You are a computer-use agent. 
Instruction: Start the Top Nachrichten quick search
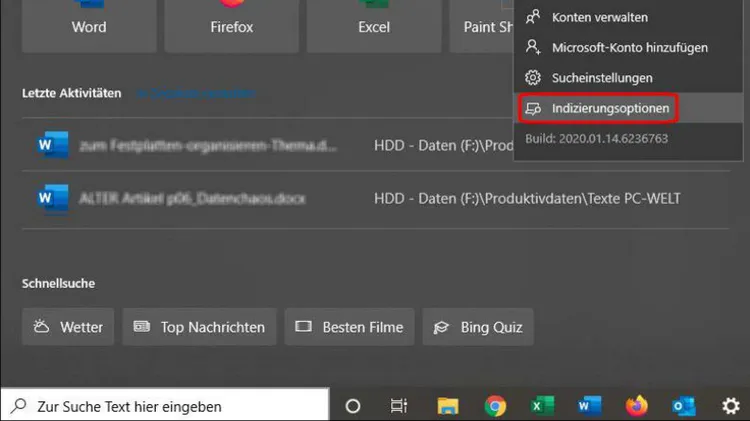click(x=199, y=327)
